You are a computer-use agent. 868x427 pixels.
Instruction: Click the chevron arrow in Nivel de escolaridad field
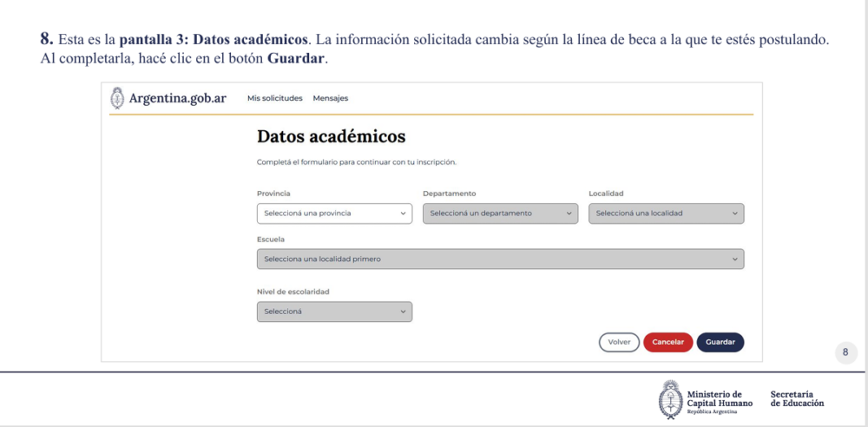click(x=403, y=312)
